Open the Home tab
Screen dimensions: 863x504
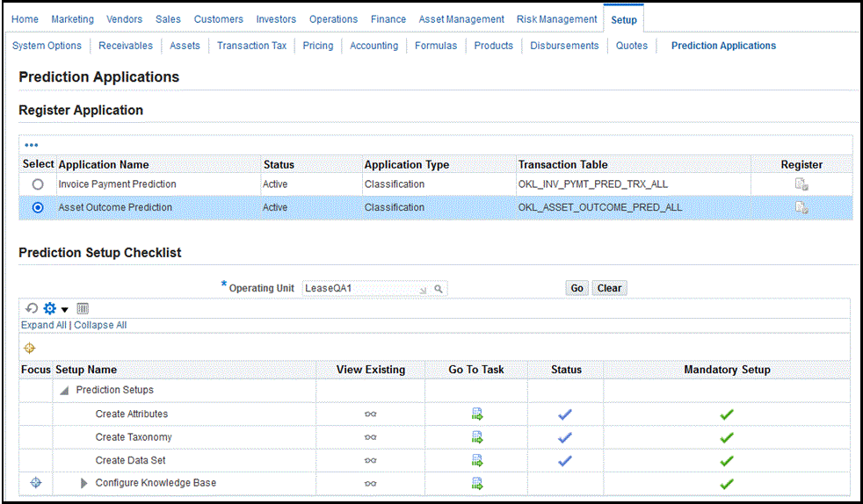pyautogui.click(x=25, y=19)
